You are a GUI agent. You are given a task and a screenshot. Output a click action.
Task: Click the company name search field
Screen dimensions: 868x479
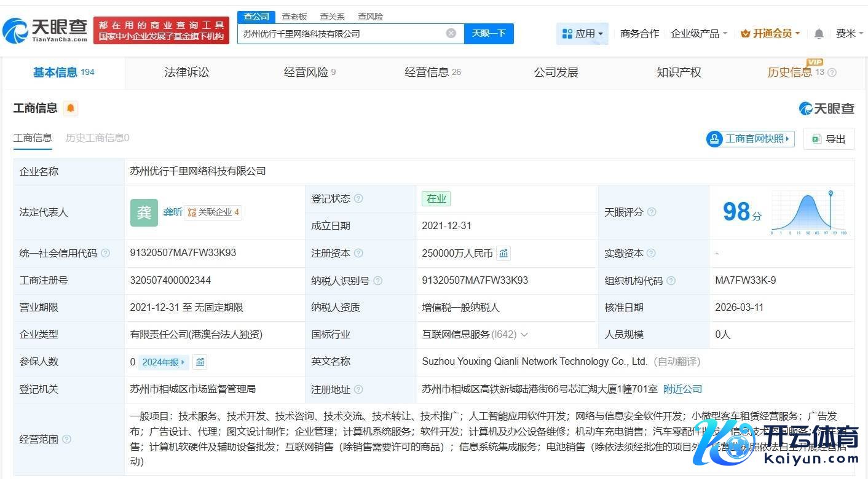(x=341, y=34)
